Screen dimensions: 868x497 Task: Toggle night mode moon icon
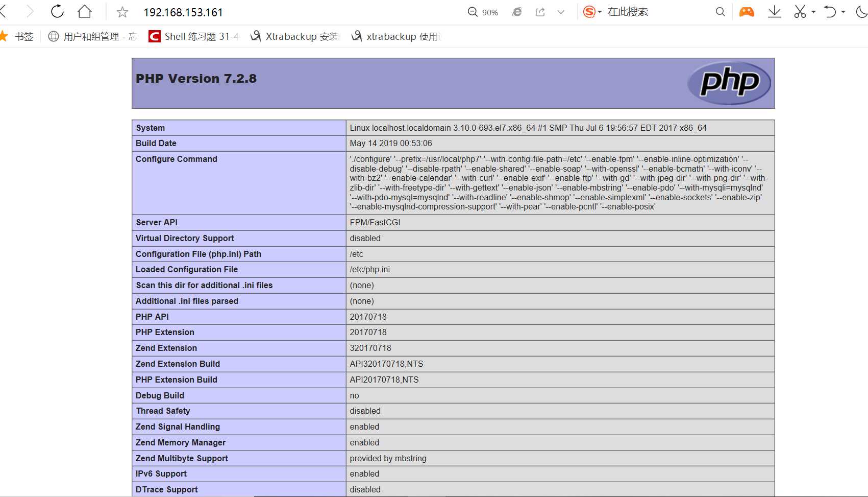pos(862,12)
